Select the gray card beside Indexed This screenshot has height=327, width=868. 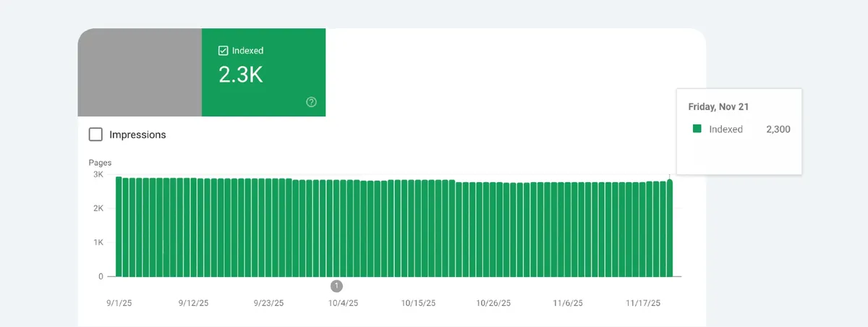pyautogui.click(x=140, y=72)
